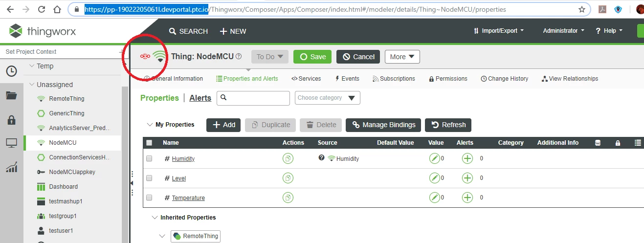
Task: Click the Manage Bindings button
Action: pos(384,125)
